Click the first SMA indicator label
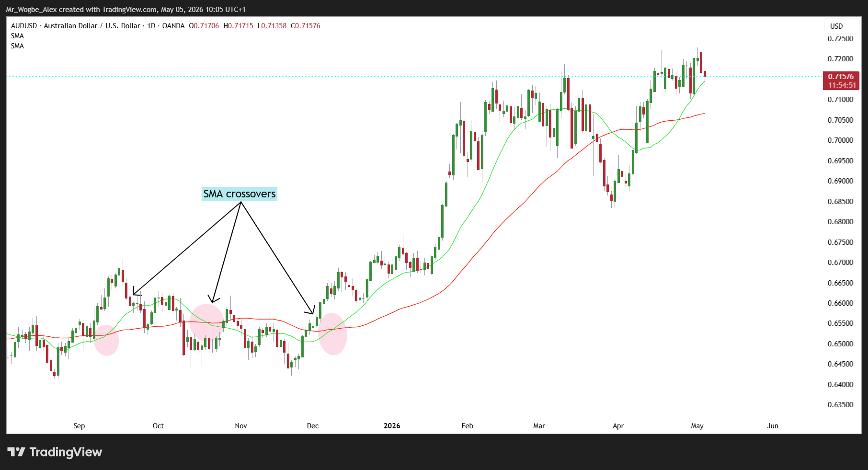This screenshot has height=470, width=868. click(17, 36)
